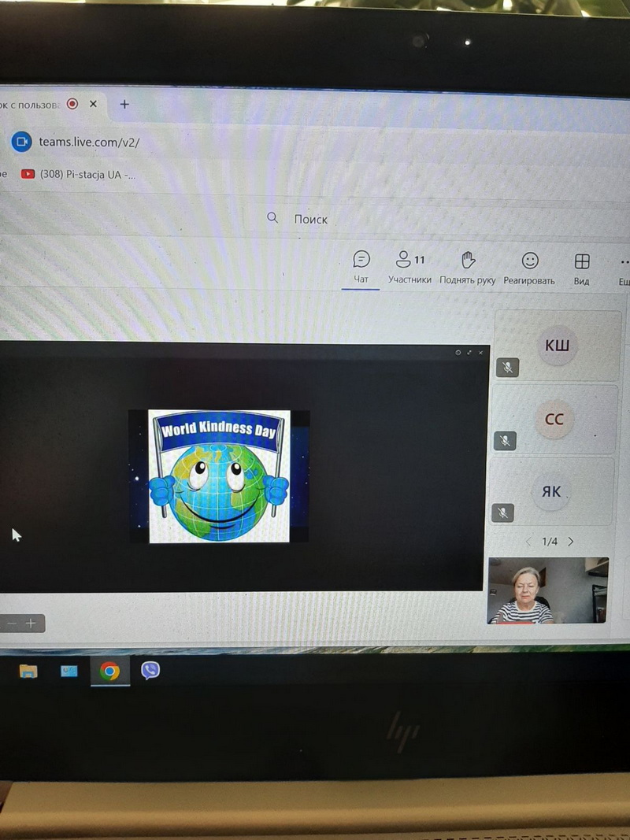Viewport: 630px width, 840px height.
Task: Go to previous participants page arrow
Action: pyautogui.click(x=528, y=542)
